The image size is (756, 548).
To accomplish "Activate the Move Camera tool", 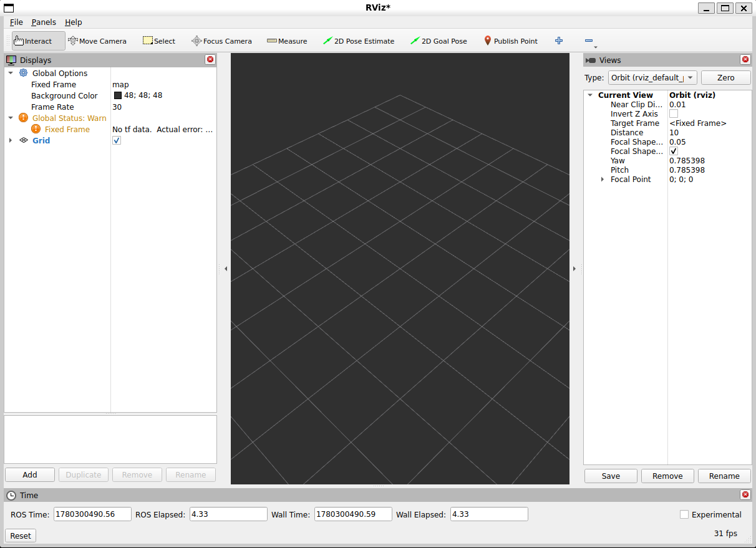I will 97,41.
